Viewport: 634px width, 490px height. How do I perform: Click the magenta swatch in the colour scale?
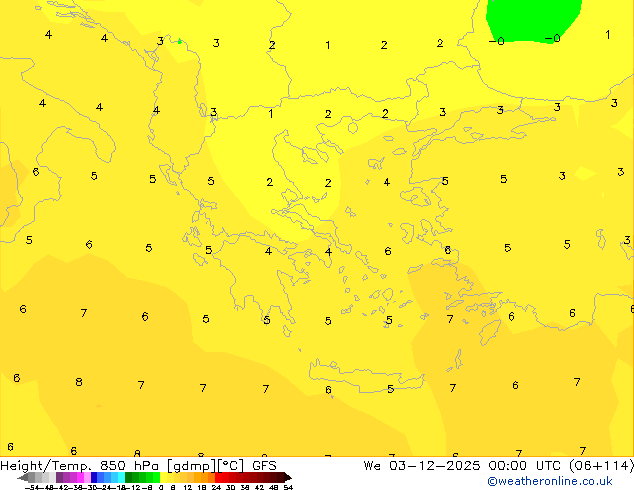(80, 477)
